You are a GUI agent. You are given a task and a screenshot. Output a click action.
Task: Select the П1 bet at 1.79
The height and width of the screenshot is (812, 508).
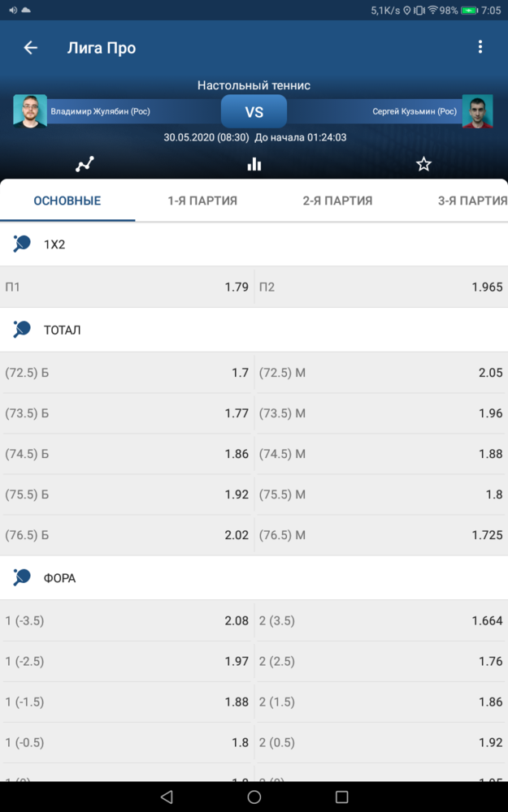(127, 287)
